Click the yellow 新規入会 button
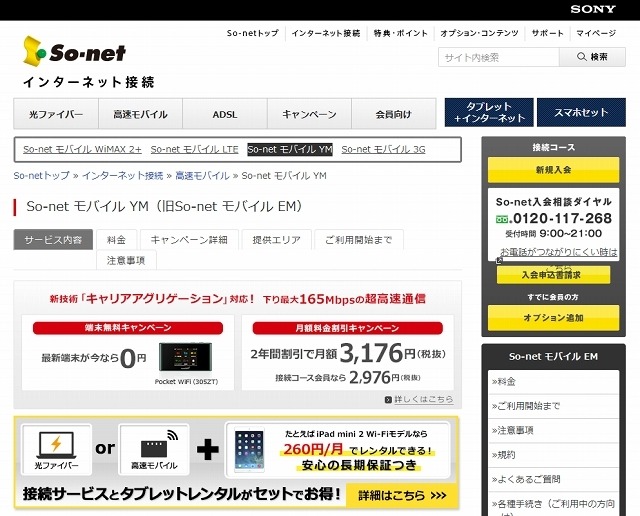 553,170
